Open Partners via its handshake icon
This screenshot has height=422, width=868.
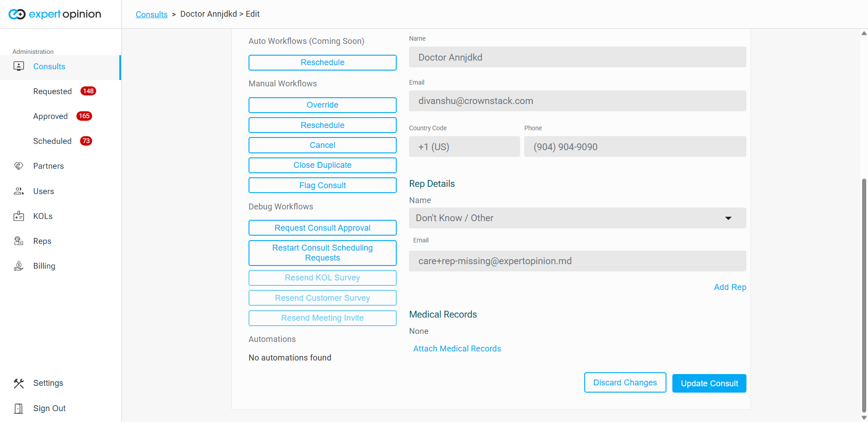19,166
